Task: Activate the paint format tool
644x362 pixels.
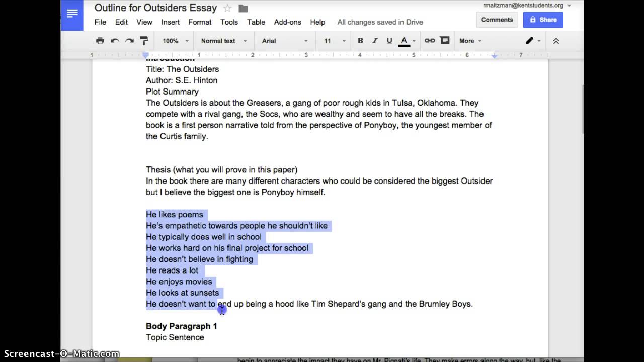Action: (144, 41)
